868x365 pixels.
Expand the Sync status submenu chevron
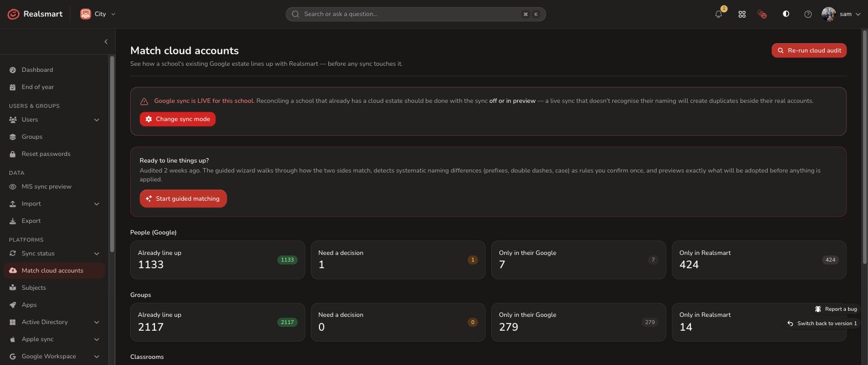(96, 253)
